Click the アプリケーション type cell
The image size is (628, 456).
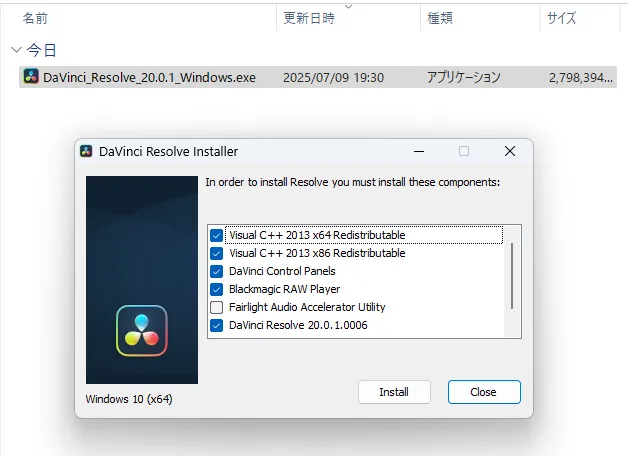463,77
